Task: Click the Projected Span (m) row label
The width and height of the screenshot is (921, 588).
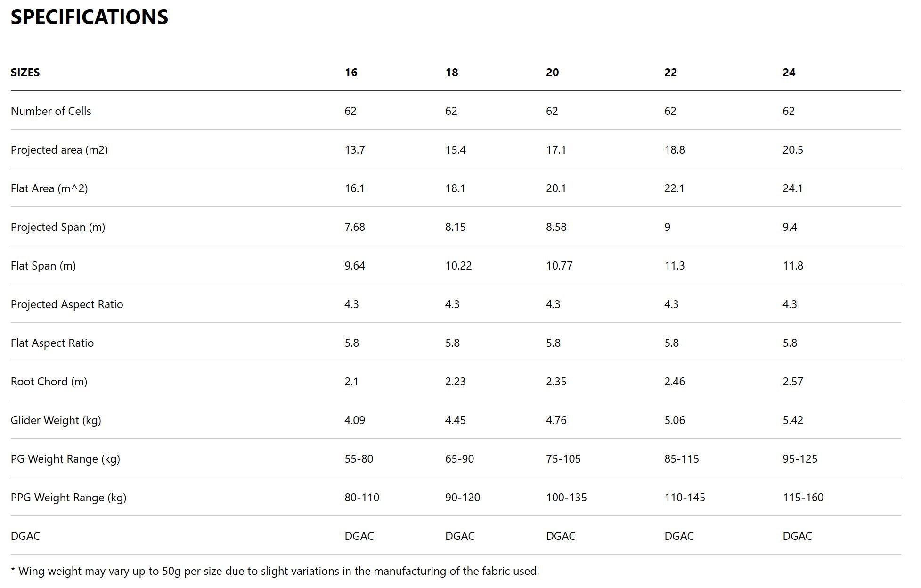Action: coord(58,227)
